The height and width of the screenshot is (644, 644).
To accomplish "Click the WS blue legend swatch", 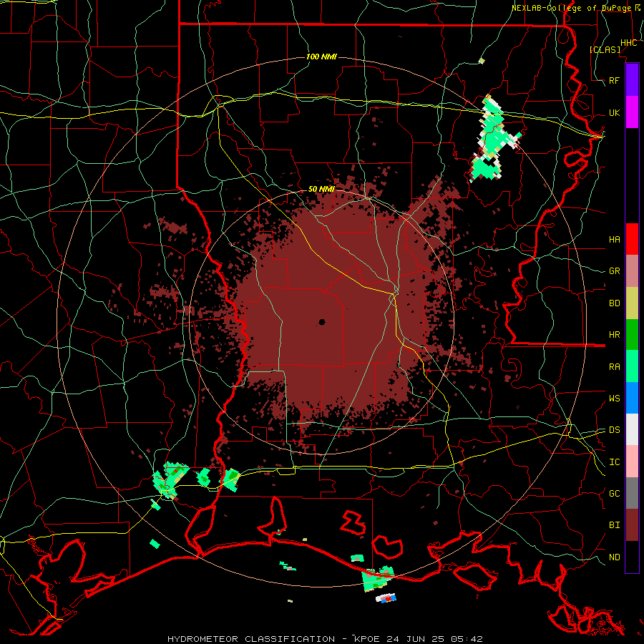I will click(632, 398).
